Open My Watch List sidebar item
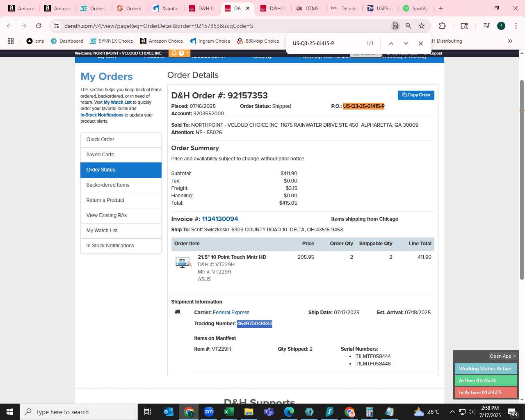 click(121, 231)
